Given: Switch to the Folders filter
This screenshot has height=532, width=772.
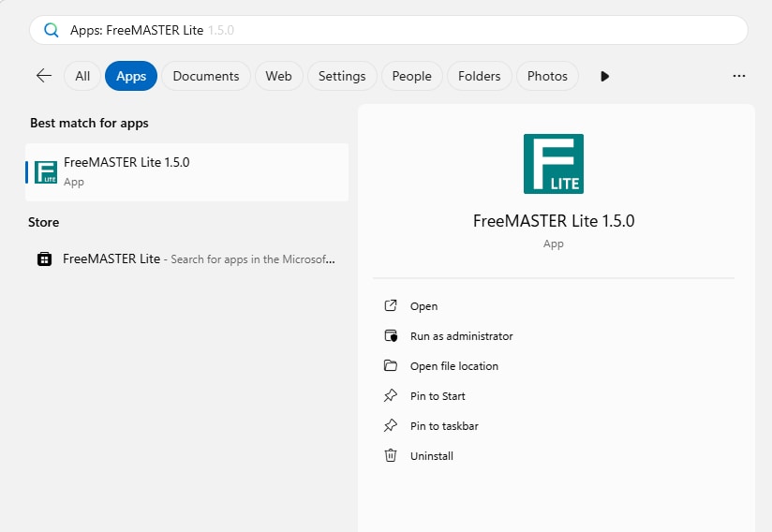Looking at the screenshot, I should click(x=479, y=76).
